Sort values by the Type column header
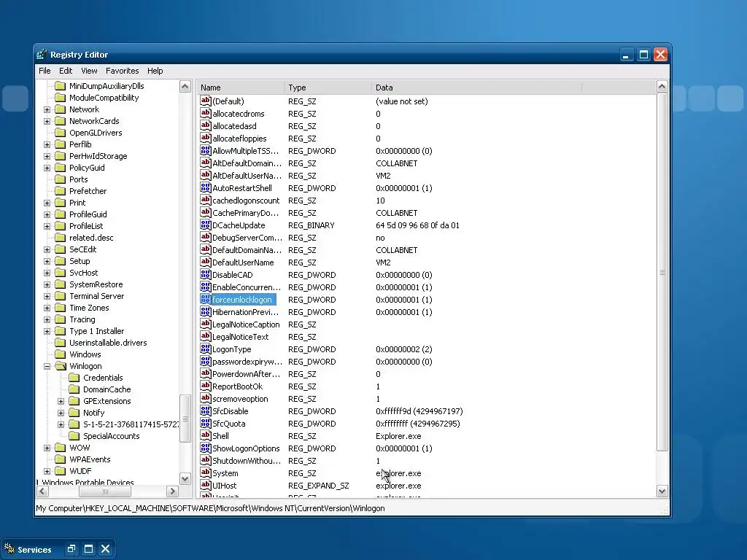This screenshot has height=560, width=747. tap(328, 87)
